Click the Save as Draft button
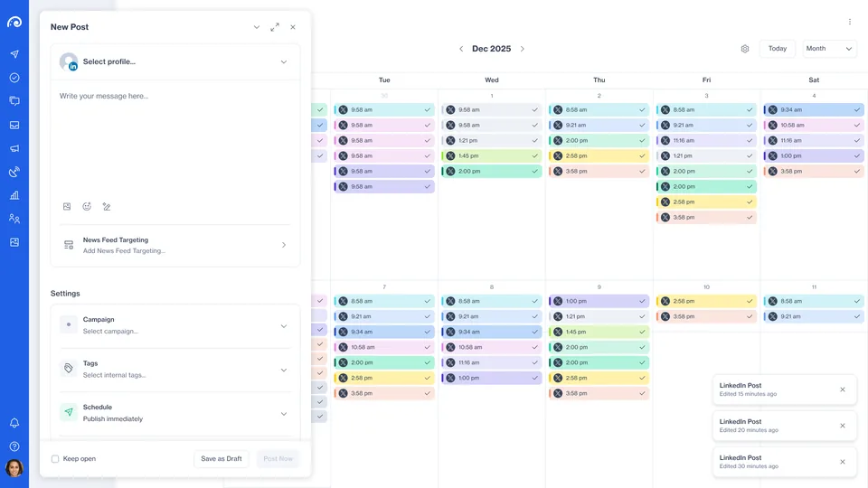This screenshot has width=868, height=488. [x=222, y=459]
